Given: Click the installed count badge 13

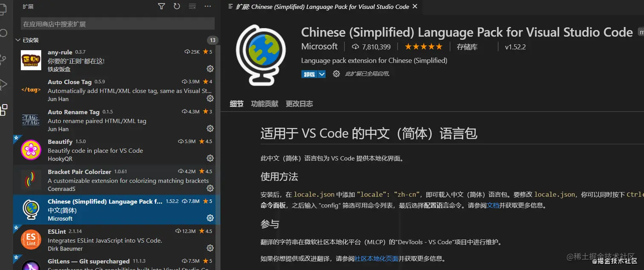Looking at the screenshot, I should 213,40.
